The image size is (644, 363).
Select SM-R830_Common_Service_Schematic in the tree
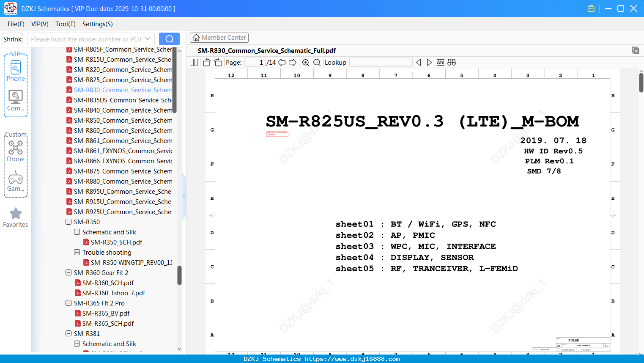pyautogui.click(x=123, y=90)
